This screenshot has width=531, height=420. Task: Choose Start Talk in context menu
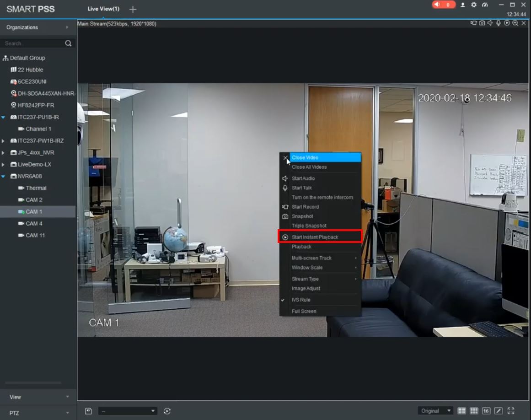320,188
